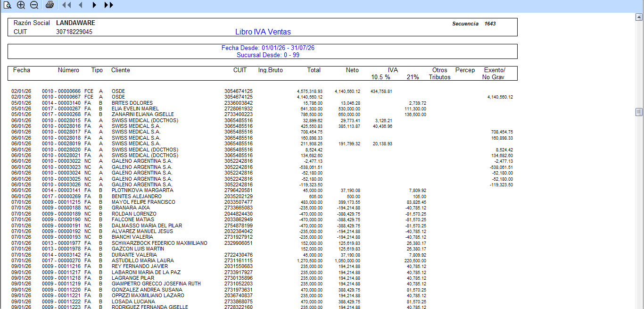This screenshot has height=309, width=644.
Task: Select invoice number "0010 - 00003023"
Action: click(61, 167)
